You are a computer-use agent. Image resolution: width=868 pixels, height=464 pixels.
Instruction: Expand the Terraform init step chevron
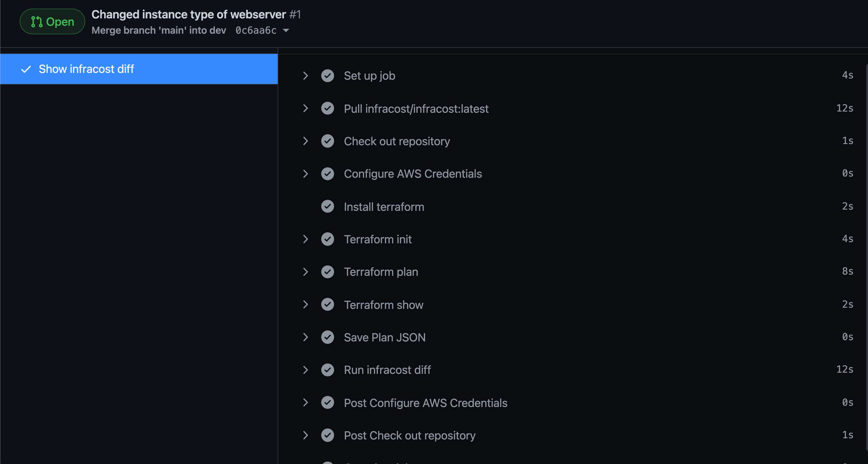click(305, 239)
